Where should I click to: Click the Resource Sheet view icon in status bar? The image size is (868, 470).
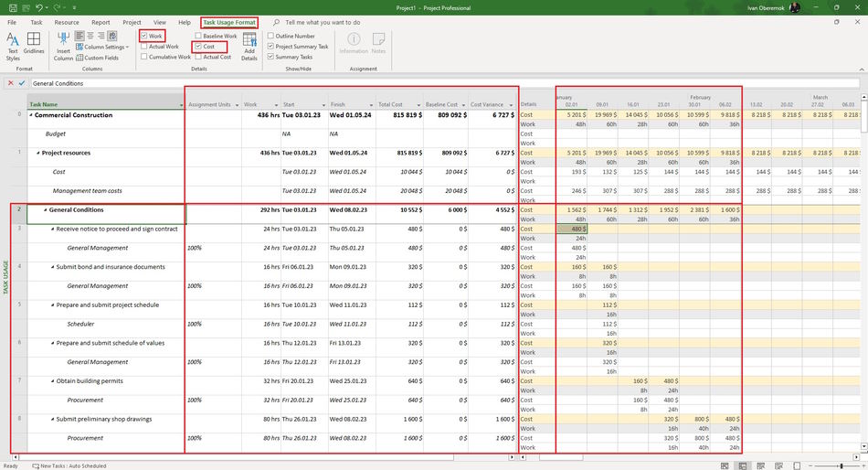(x=778, y=466)
